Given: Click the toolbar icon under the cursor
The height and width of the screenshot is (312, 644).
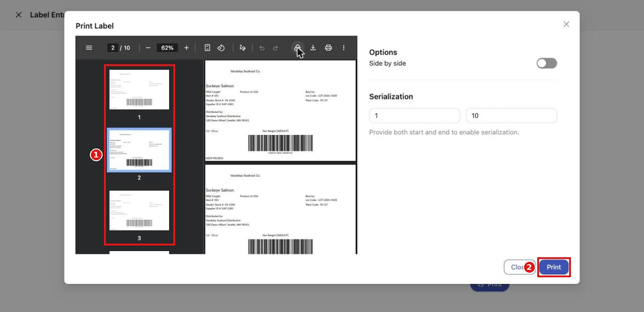Looking at the screenshot, I should point(298,48).
